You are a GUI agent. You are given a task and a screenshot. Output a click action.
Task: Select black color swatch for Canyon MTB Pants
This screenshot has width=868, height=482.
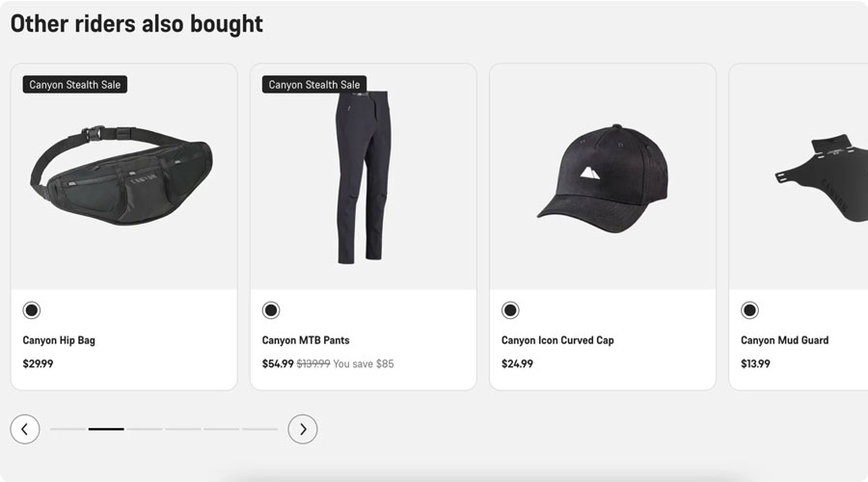(x=271, y=310)
